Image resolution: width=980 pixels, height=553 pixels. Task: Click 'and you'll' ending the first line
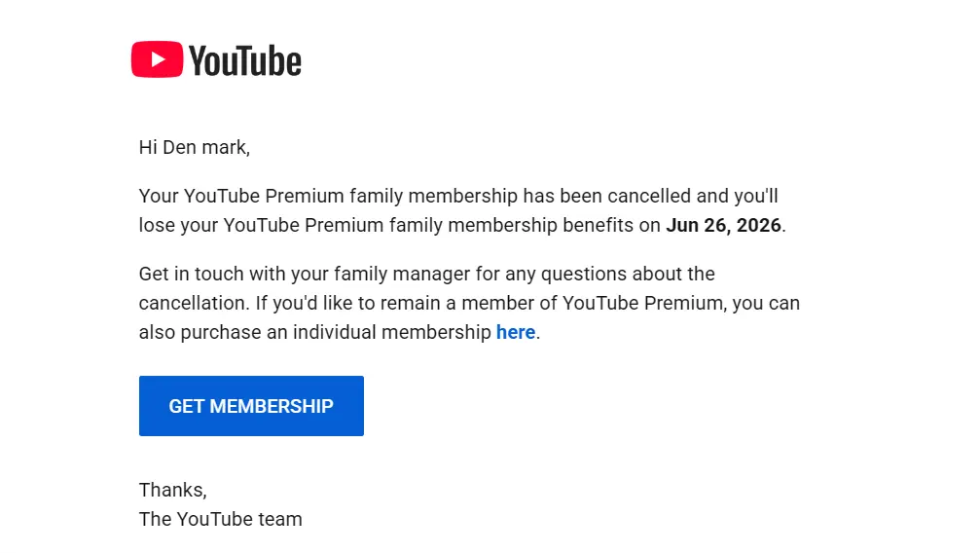coord(738,197)
